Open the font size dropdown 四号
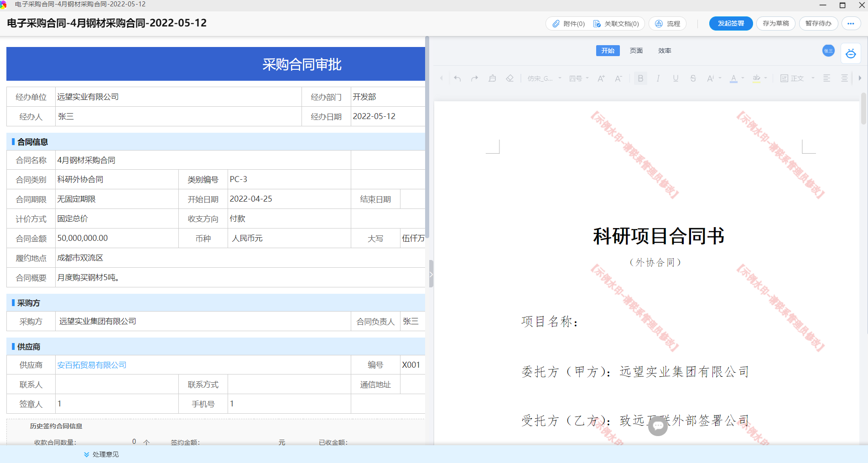 coord(579,78)
